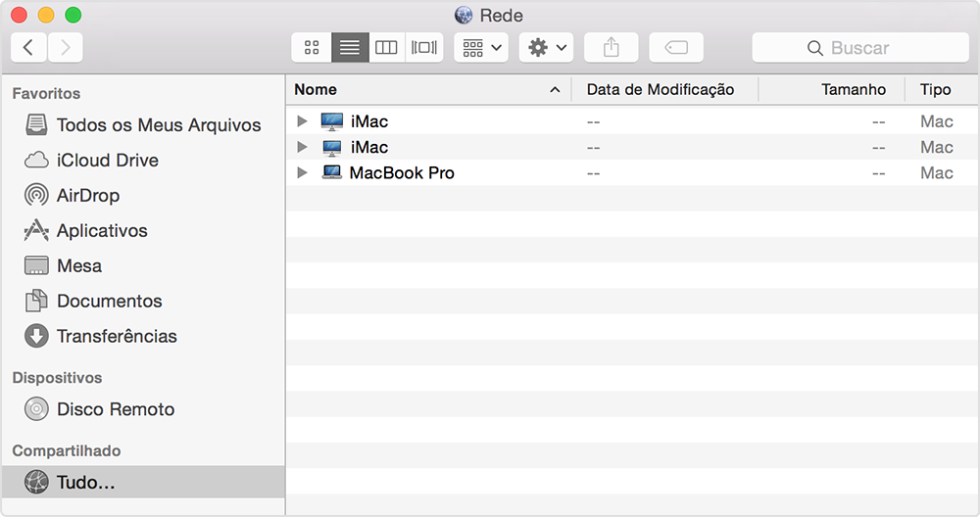Click the Share toolbar icon
Image resolution: width=980 pixels, height=517 pixels.
(x=612, y=47)
